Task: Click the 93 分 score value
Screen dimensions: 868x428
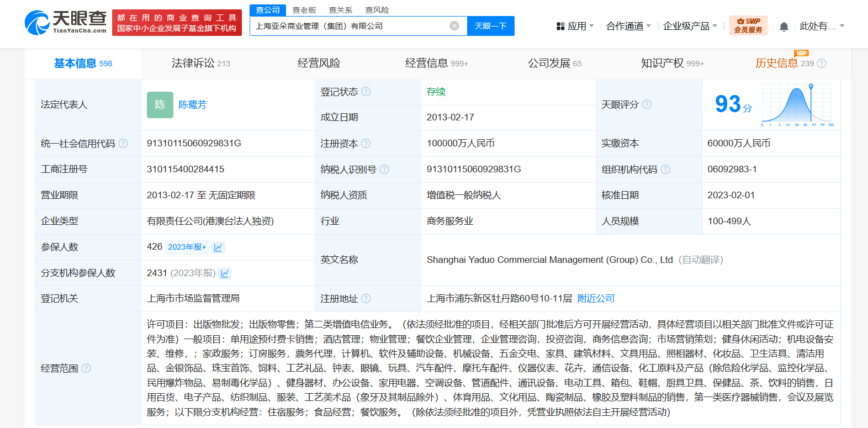Action: coord(733,104)
